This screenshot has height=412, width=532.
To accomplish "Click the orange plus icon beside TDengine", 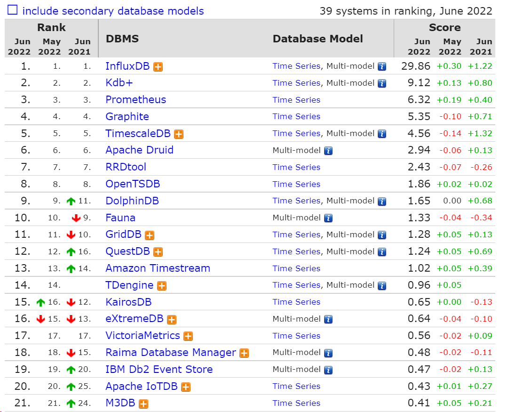I will tap(161, 286).
